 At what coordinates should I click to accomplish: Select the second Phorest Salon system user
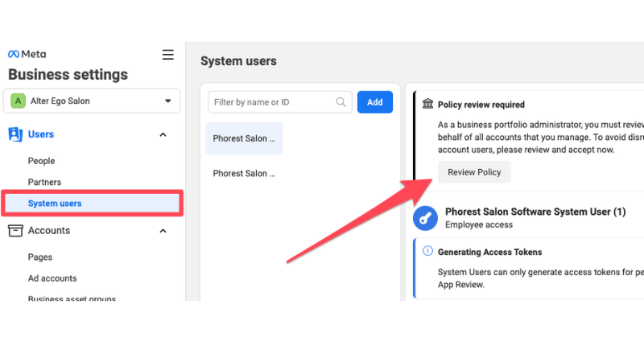[244, 173]
